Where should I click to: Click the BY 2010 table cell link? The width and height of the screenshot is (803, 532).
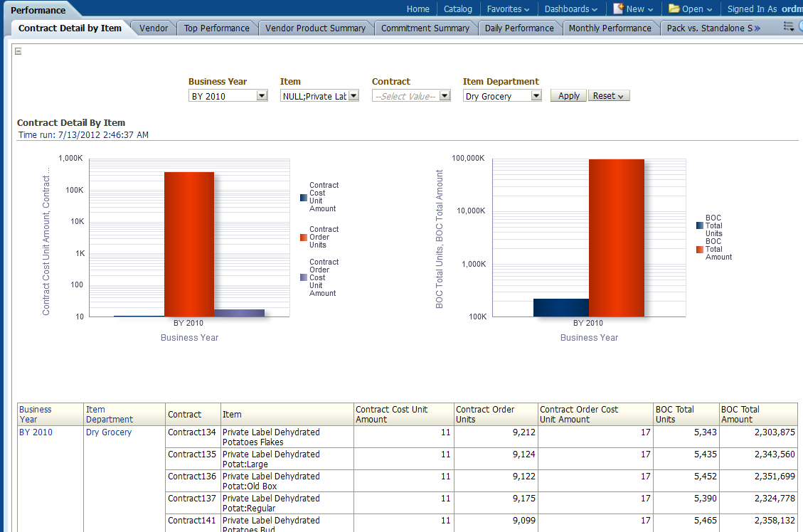click(36, 432)
